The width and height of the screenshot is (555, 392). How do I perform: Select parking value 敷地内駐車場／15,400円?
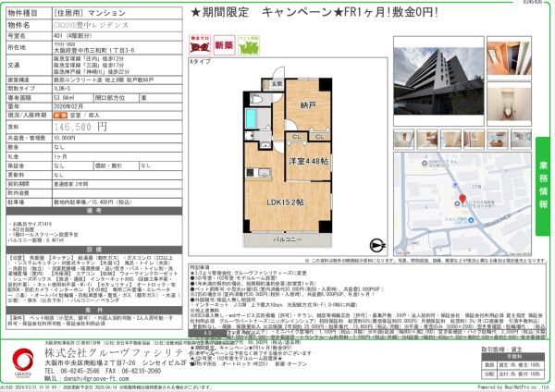tap(92, 202)
